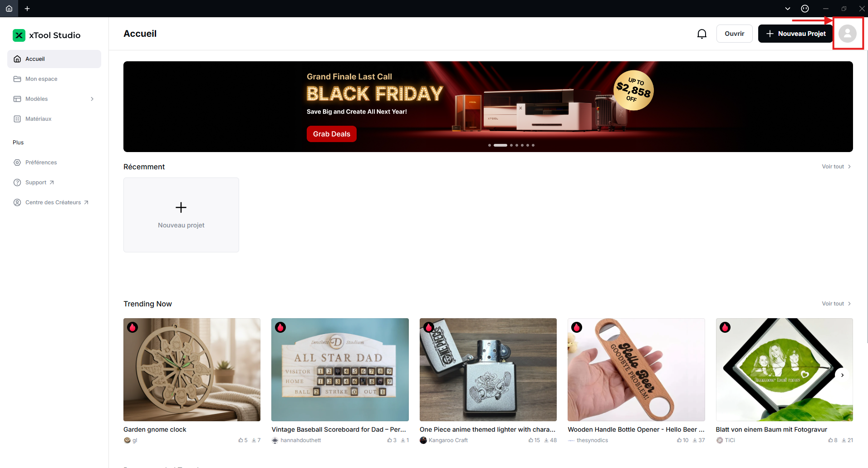Click like icon on Garden gnome clock
The width and height of the screenshot is (868, 468).
point(240,440)
